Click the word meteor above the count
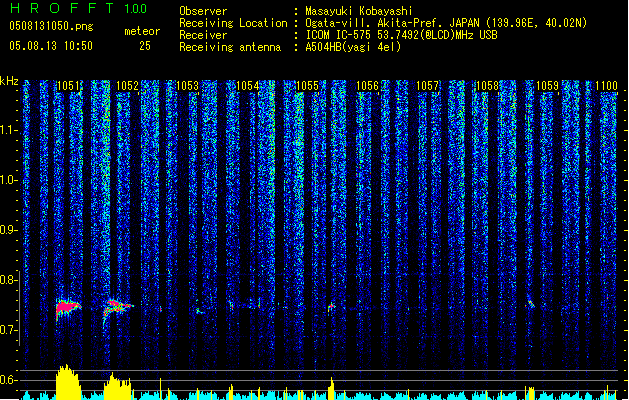The image size is (629, 400). pyautogui.click(x=142, y=31)
